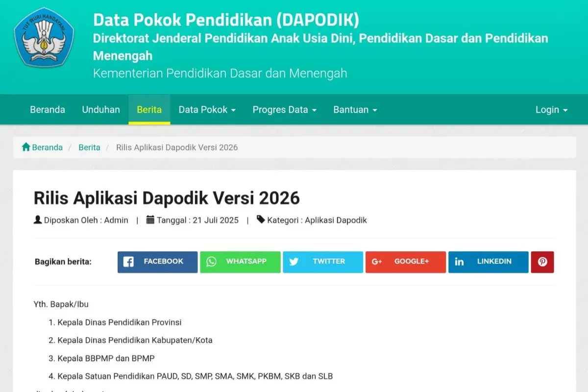Image resolution: width=588 pixels, height=392 pixels.
Task: Expand the Login dropdown
Action: pyautogui.click(x=551, y=110)
